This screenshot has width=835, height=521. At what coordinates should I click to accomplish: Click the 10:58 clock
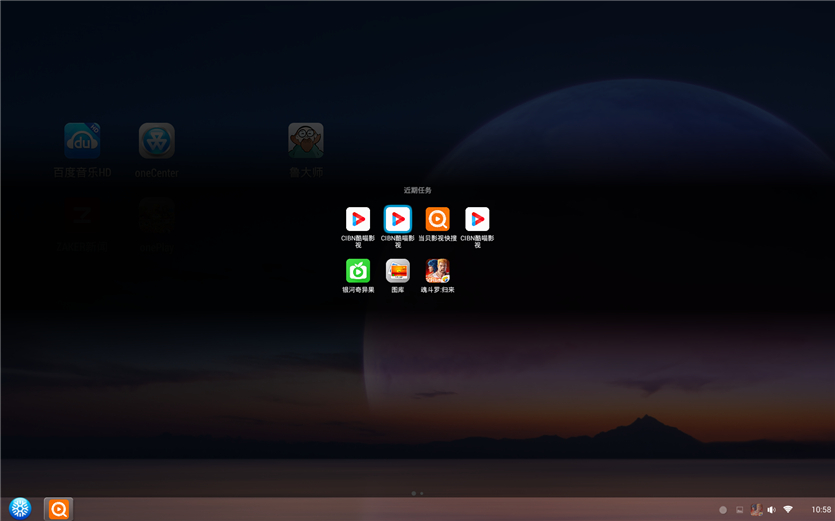pos(821,510)
